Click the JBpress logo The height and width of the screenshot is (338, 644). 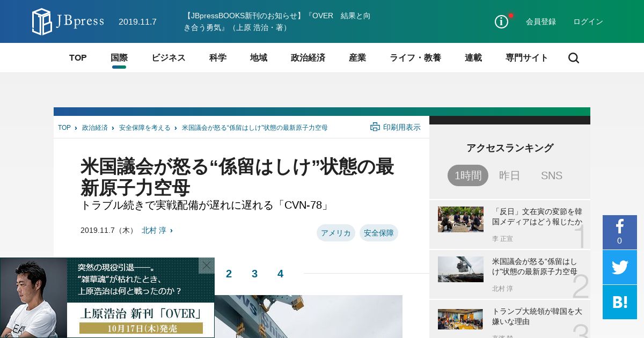pos(68,21)
